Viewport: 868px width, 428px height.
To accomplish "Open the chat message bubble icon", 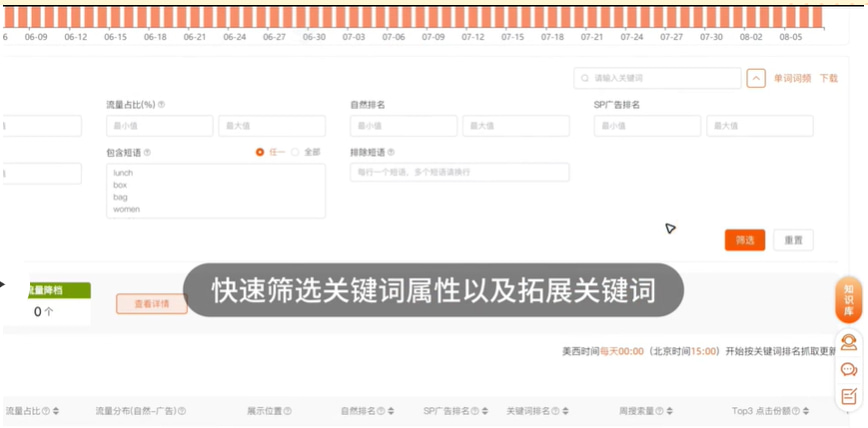I will [848, 369].
